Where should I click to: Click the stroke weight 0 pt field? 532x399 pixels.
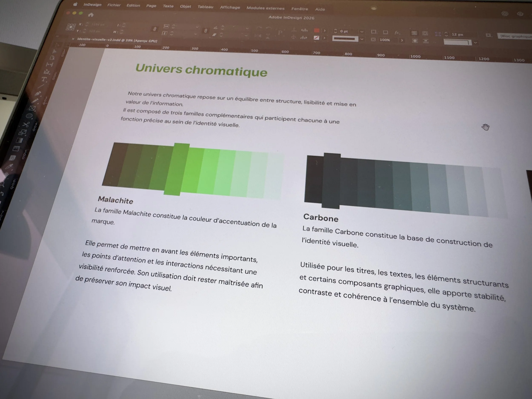coord(349,31)
